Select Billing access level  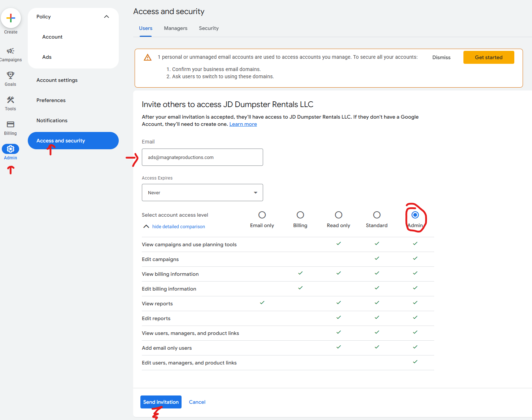coord(300,215)
